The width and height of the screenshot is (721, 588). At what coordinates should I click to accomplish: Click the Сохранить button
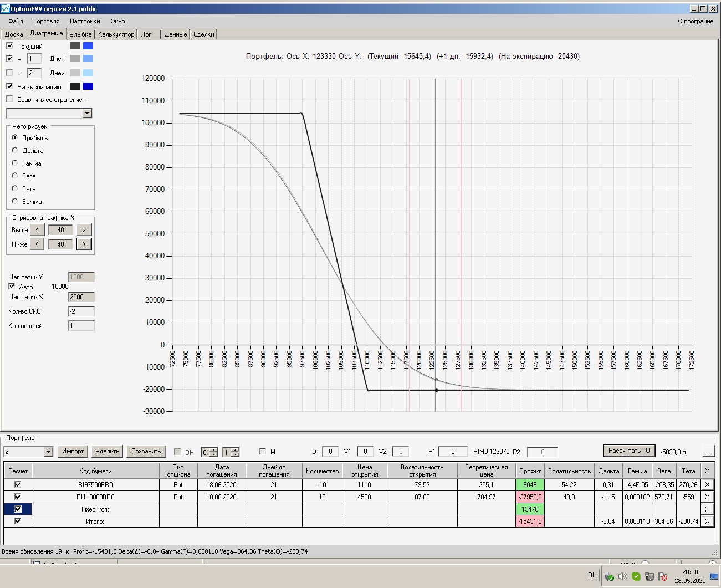pyautogui.click(x=146, y=451)
